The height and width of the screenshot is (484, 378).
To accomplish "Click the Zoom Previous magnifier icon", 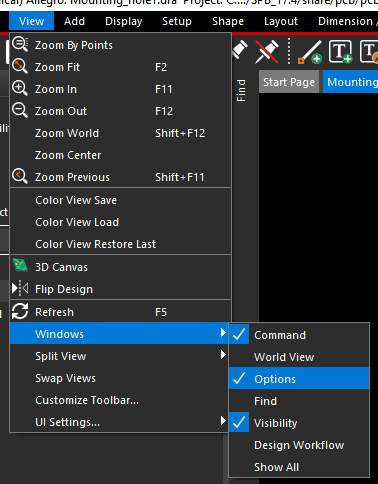I will [20, 176].
